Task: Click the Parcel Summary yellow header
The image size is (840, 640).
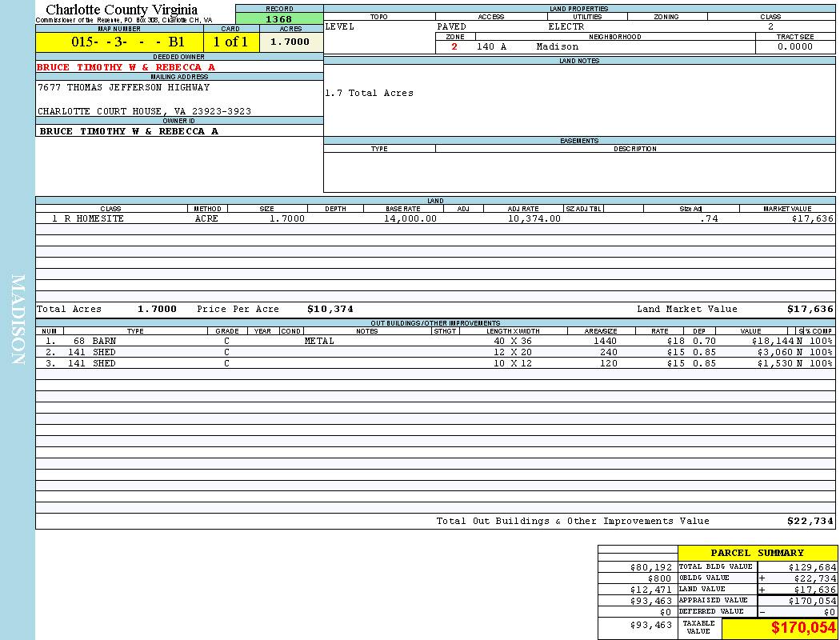Action: pos(757,553)
